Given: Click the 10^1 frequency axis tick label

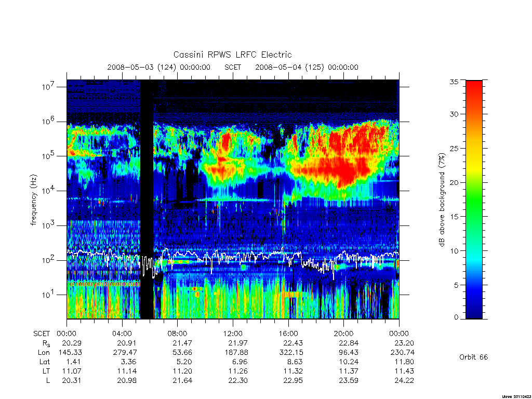Looking at the screenshot, I should 48,295.
